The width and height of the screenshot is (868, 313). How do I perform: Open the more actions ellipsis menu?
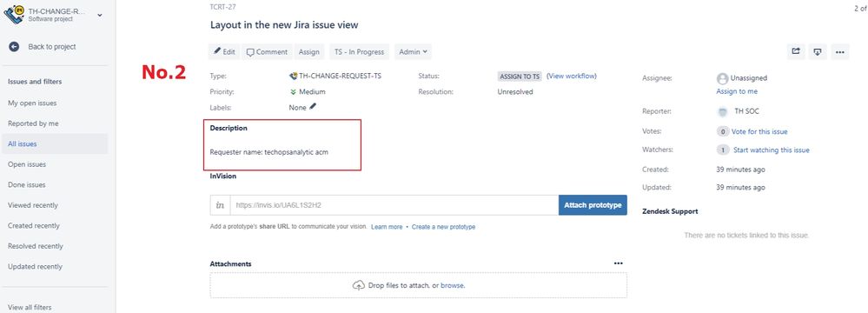click(840, 51)
